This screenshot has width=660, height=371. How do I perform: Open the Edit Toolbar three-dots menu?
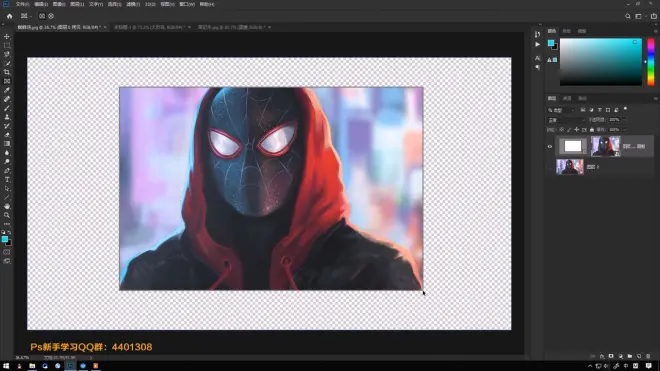tap(7, 224)
